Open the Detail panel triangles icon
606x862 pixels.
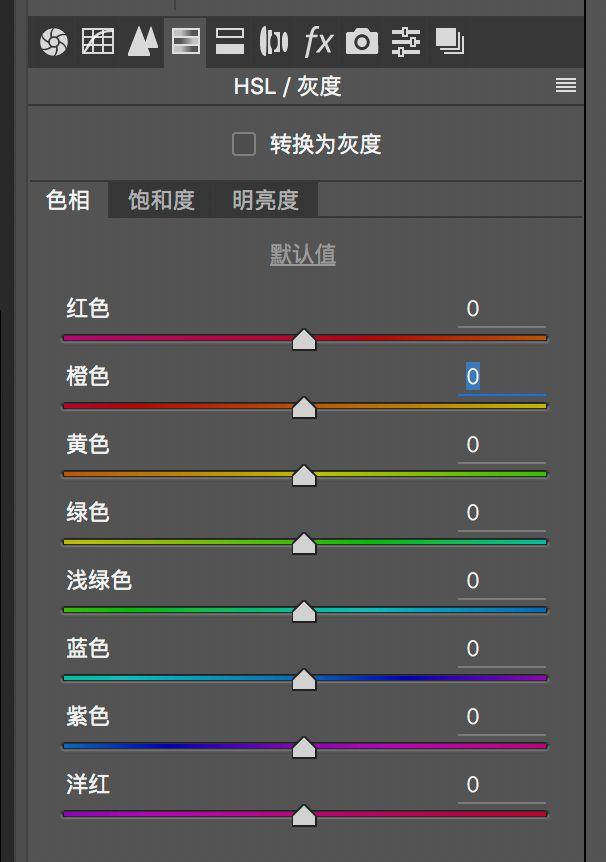coord(142,42)
